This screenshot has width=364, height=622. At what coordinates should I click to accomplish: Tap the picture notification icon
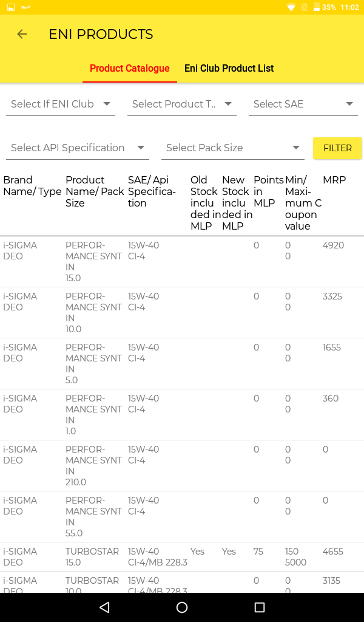10,7
